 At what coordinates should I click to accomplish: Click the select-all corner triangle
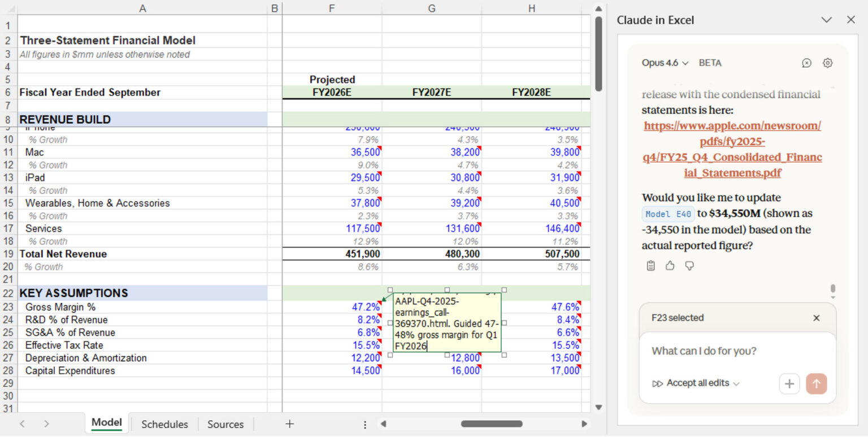[x=9, y=8]
